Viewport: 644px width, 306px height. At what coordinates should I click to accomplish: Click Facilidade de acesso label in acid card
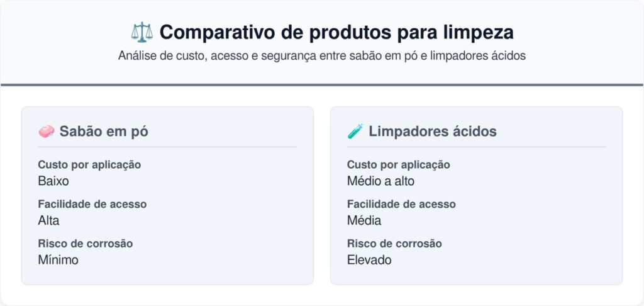tap(401, 205)
